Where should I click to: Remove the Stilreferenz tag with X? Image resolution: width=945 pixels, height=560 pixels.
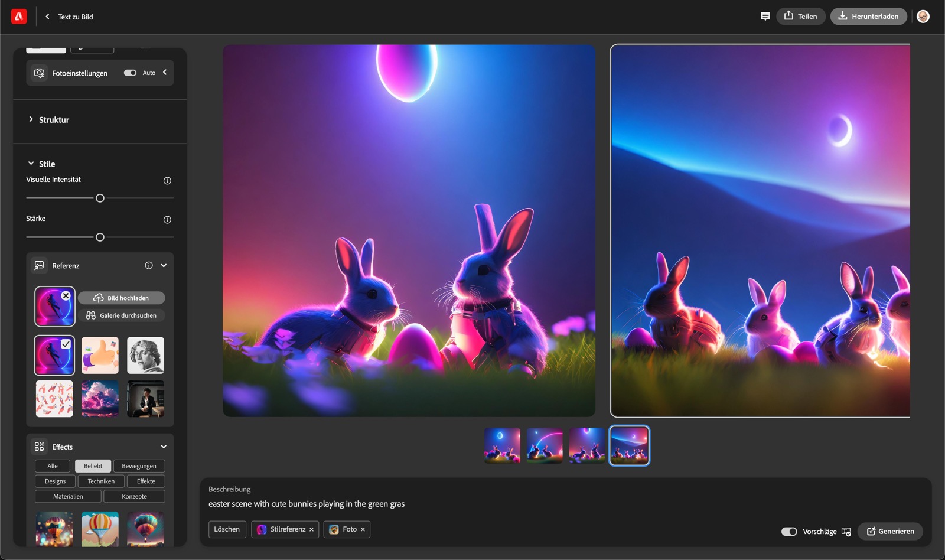click(x=311, y=530)
